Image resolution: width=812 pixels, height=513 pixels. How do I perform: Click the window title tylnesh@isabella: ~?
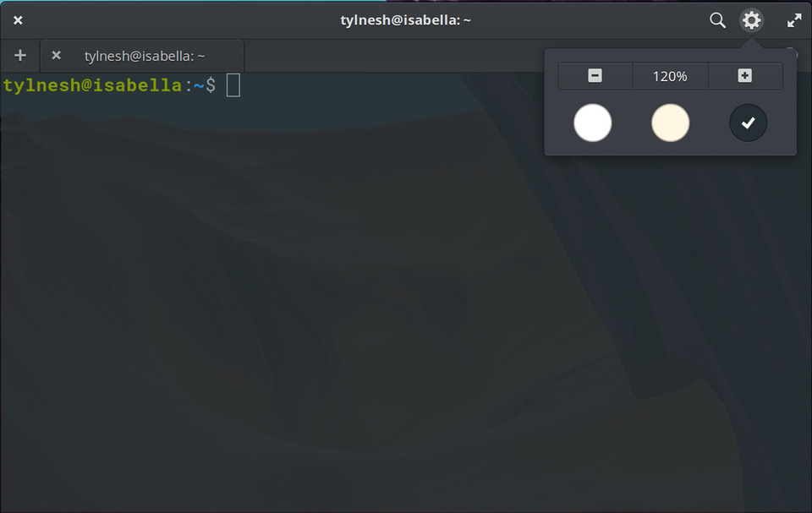pos(405,20)
